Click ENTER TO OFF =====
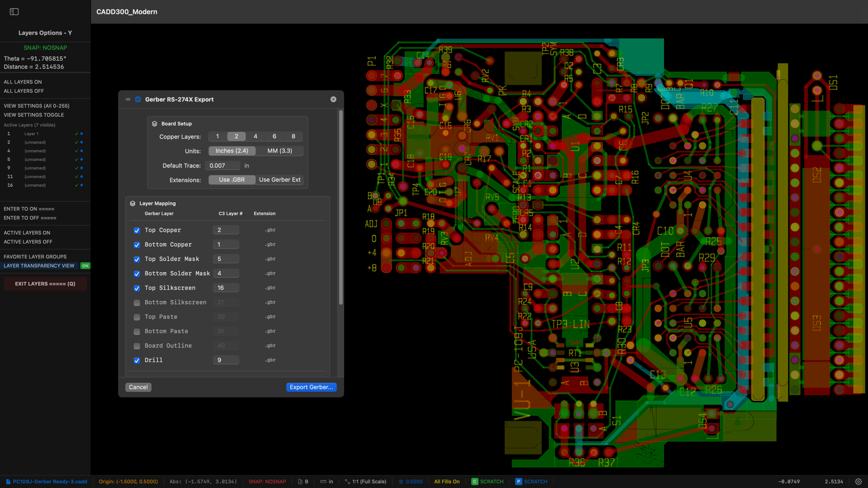The width and height of the screenshot is (868, 488). tap(30, 218)
